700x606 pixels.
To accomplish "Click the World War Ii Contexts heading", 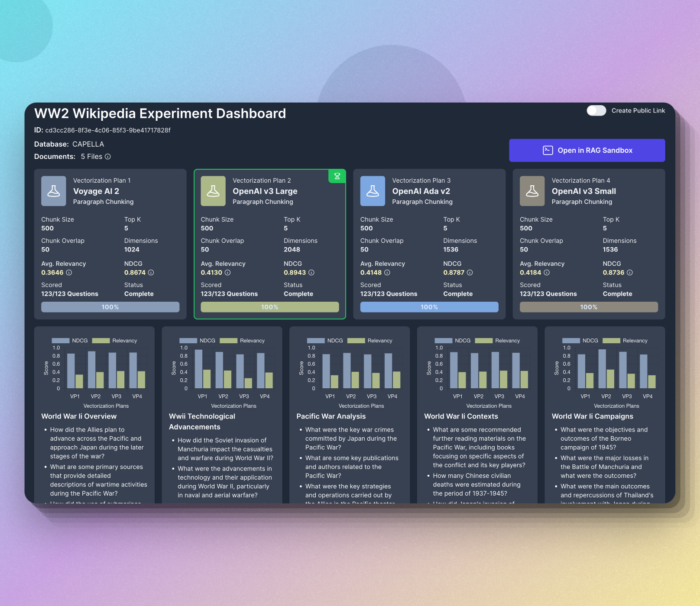I will click(461, 416).
